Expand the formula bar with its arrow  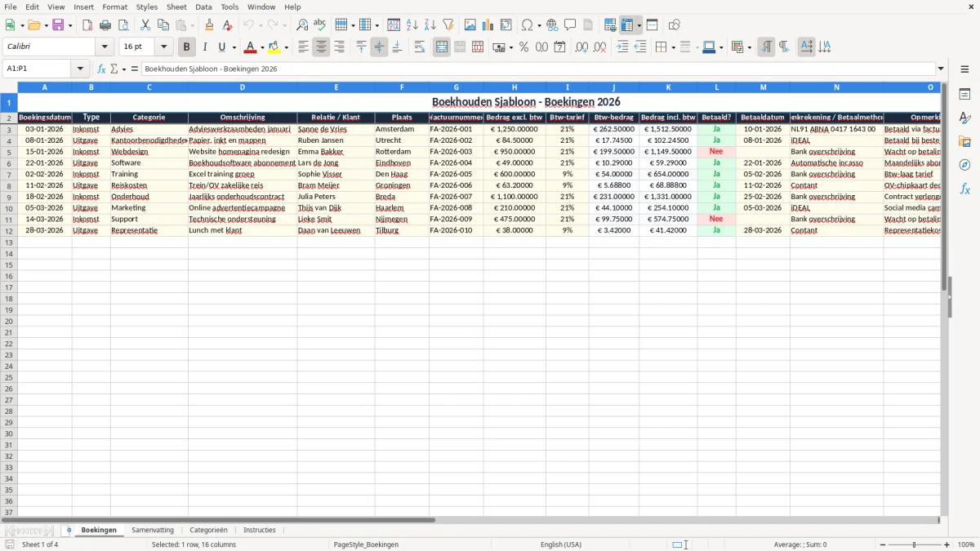941,69
